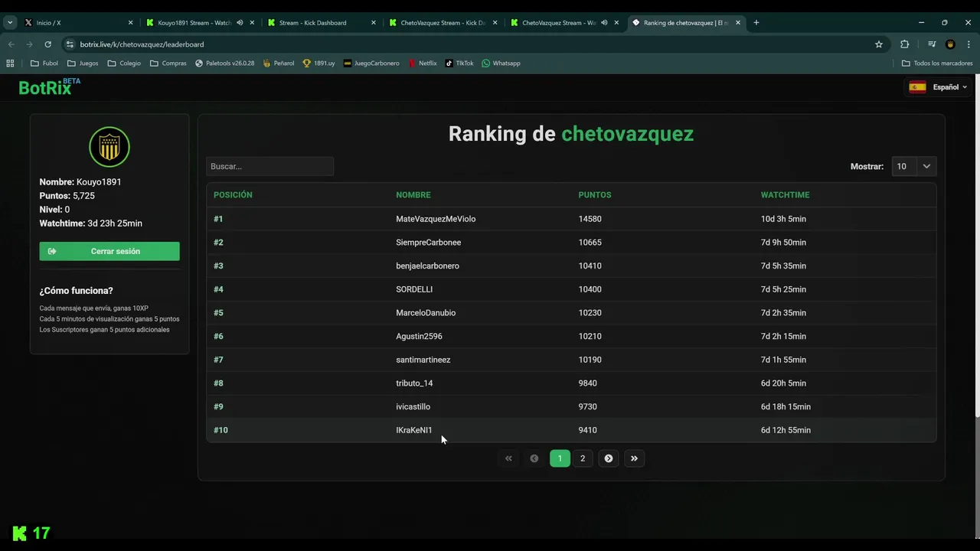Open the tab search dropdown arrow
The height and width of the screenshot is (551, 980).
tap(10, 23)
